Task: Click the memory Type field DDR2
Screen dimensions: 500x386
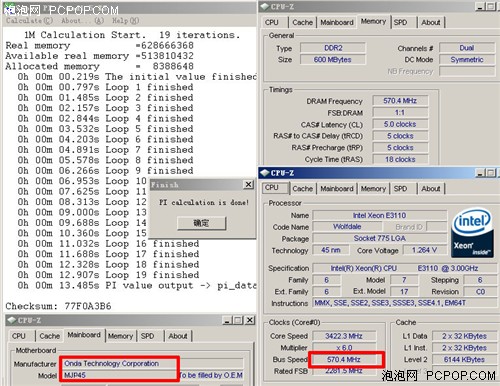Action: [333, 48]
